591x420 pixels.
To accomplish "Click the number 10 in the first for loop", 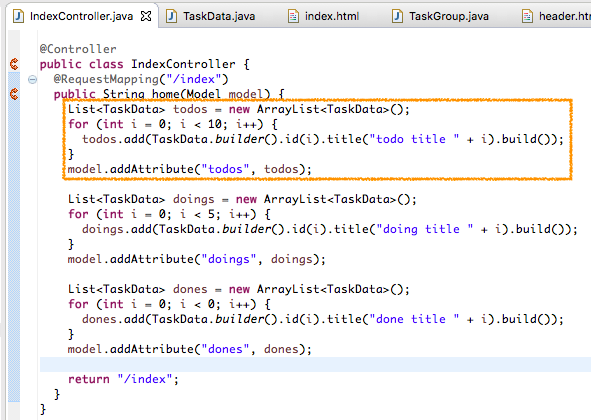I will coord(215,124).
